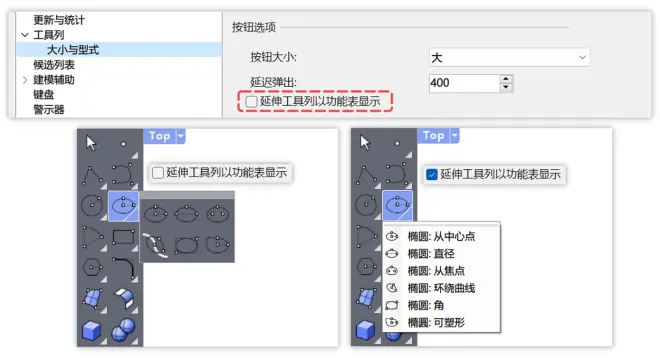Select the Surface from points tool, right toolbar

click(367, 298)
